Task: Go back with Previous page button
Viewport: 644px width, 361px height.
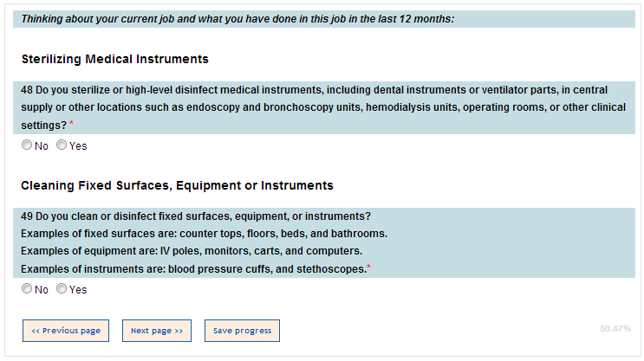Action: [66, 331]
